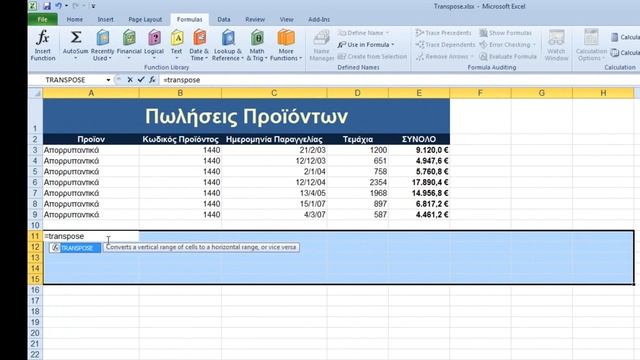Viewport: 640px width, 360px height.
Task: Open the Error Checking dropdown
Action: click(x=534, y=44)
